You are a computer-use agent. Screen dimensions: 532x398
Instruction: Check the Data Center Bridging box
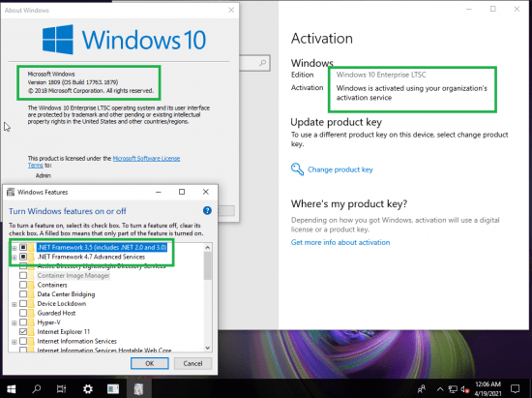[23, 294]
